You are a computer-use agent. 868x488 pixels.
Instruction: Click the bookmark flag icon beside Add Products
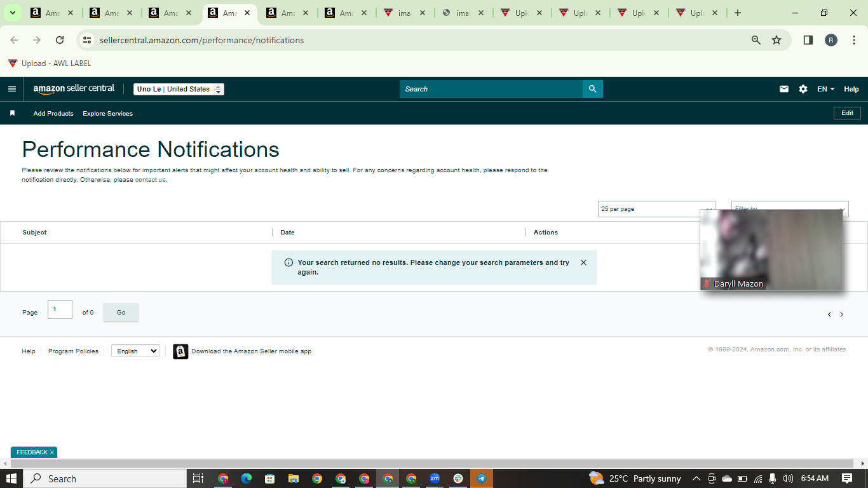(x=12, y=113)
